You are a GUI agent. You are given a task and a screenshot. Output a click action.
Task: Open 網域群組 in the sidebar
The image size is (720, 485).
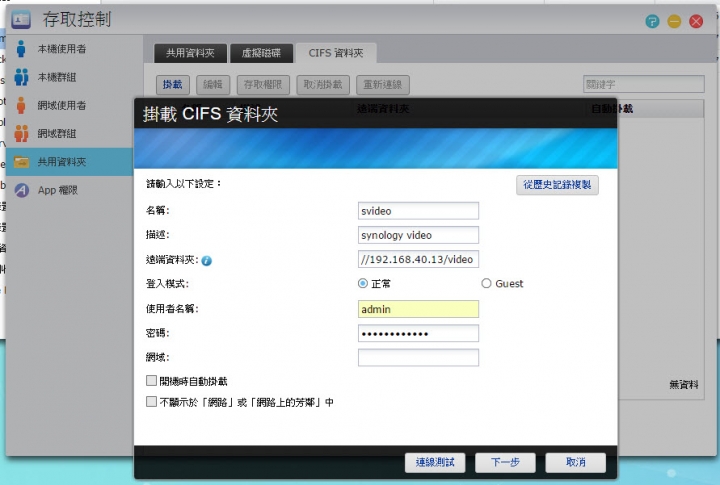[x=57, y=134]
